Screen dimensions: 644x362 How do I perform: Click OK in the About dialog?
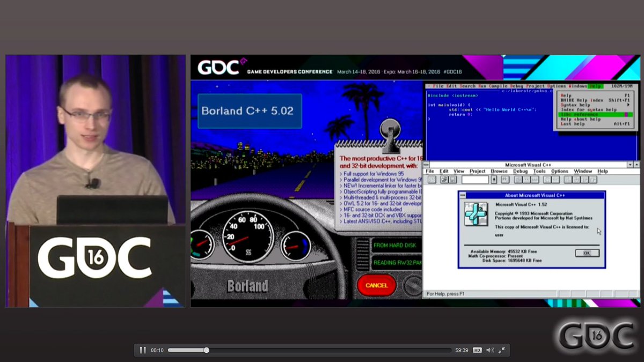tap(587, 253)
